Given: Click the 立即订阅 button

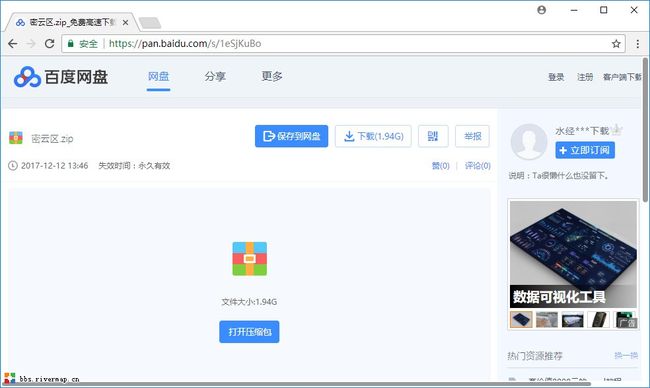Looking at the screenshot, I should coord(585,150).
